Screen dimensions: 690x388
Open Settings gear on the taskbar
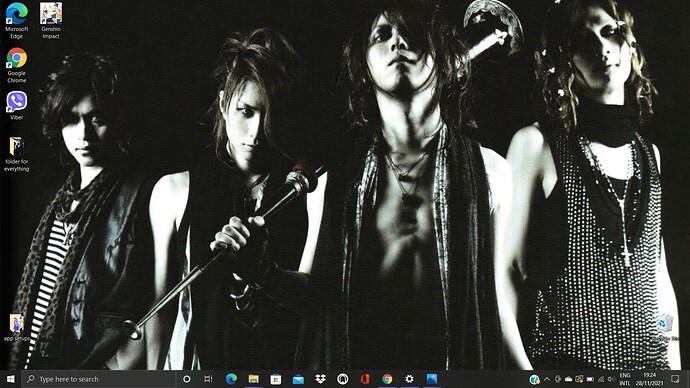coord(409,379)
